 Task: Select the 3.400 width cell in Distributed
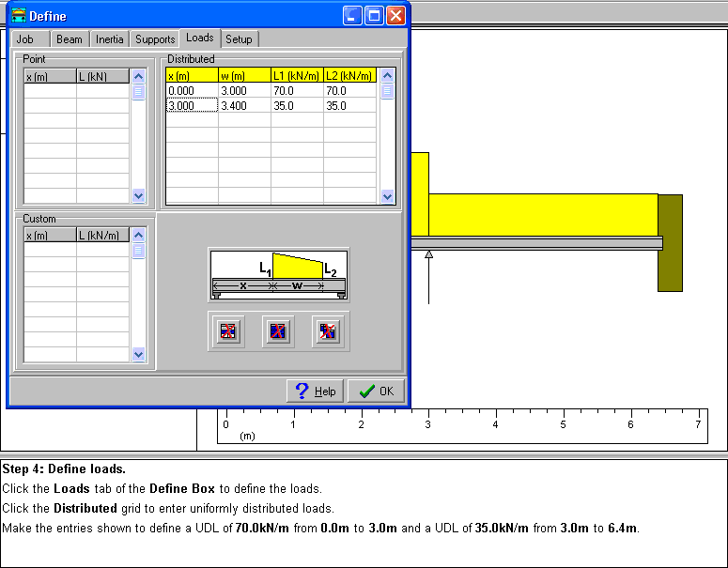(244, 106)
